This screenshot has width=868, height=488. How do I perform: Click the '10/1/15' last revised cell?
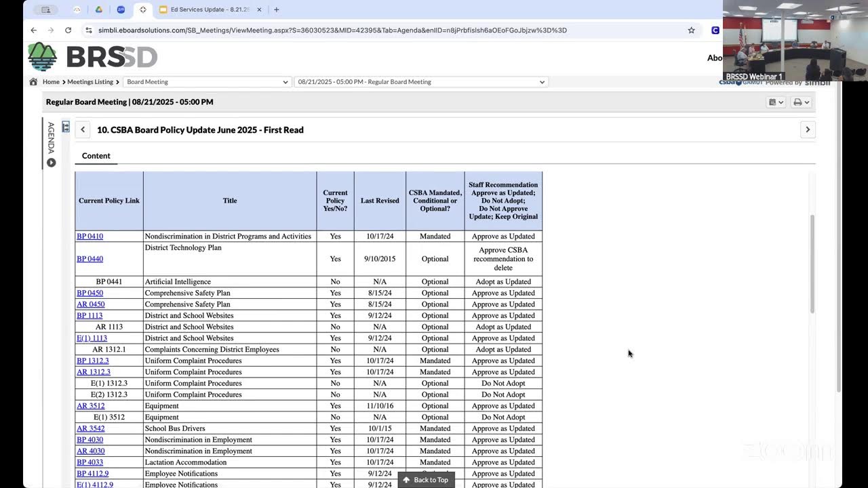[x=380, y=428]
